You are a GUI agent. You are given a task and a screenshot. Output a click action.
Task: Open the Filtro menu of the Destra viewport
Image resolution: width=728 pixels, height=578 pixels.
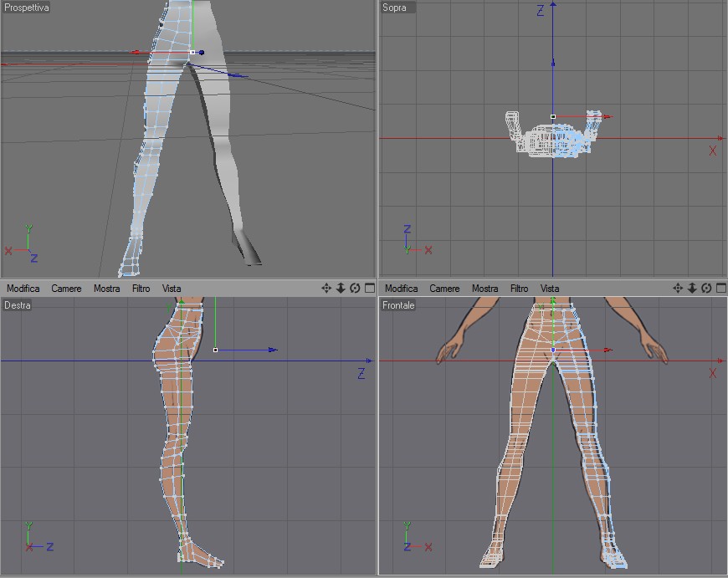click(x=141, y=289)
